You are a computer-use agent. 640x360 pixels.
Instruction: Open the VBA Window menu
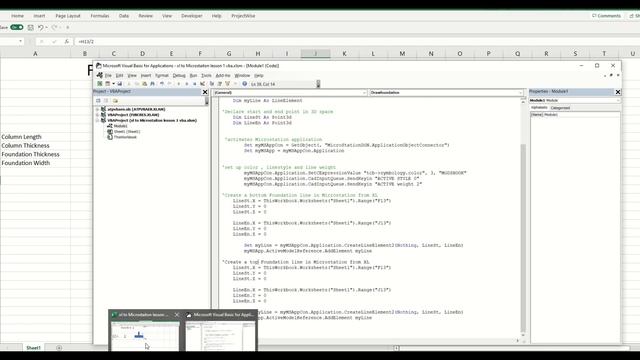pyautogui.click(x=242, y=76)
